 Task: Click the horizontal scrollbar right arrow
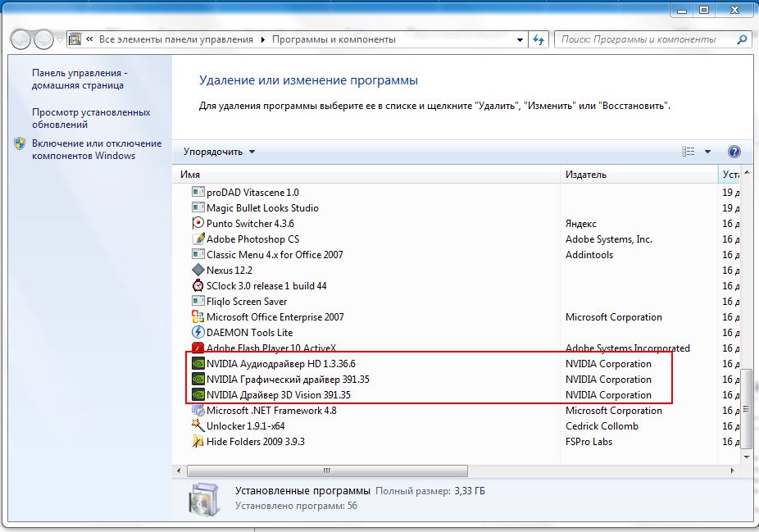coord(733,471)
